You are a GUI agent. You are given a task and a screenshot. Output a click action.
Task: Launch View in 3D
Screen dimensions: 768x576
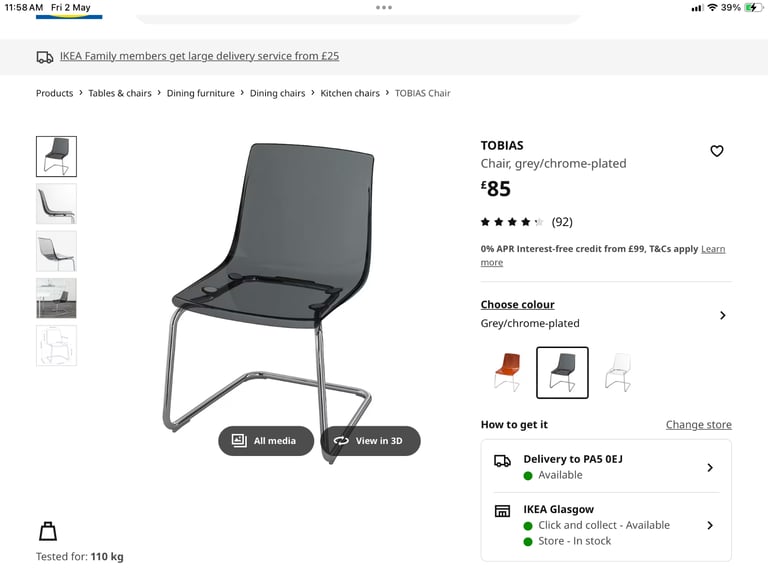370,441
